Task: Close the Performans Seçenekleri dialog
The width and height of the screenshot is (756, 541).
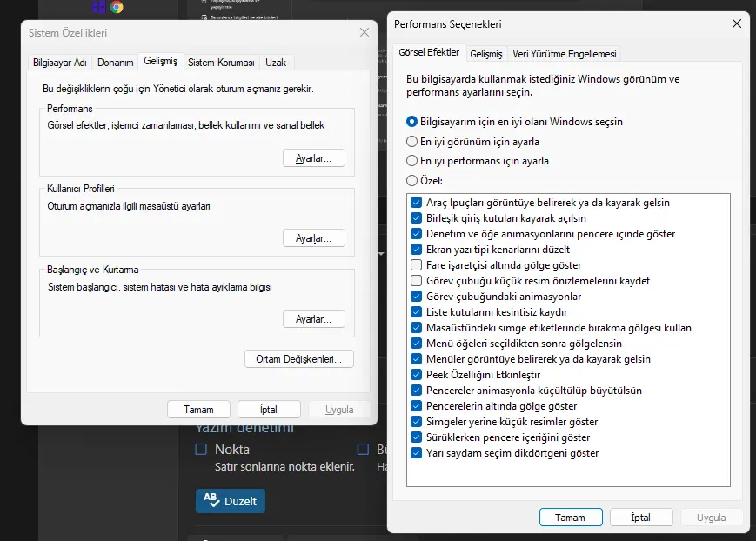Action: (737, 23)
